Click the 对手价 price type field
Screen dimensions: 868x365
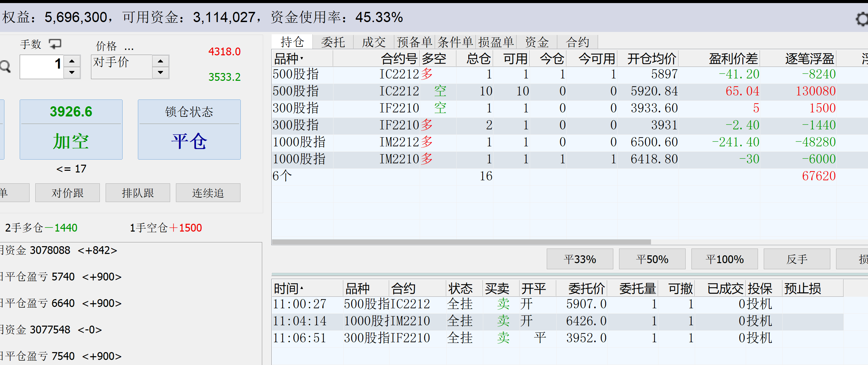(x=122, y=67)
